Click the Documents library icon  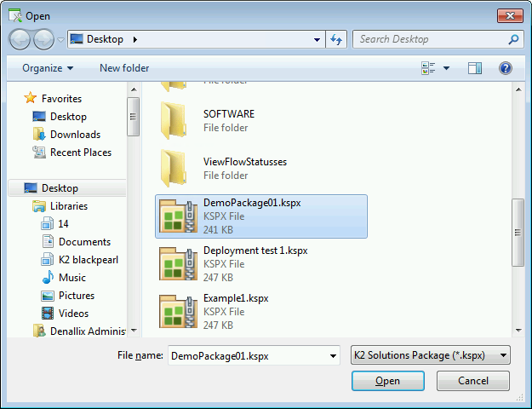[x=48, y=241]
